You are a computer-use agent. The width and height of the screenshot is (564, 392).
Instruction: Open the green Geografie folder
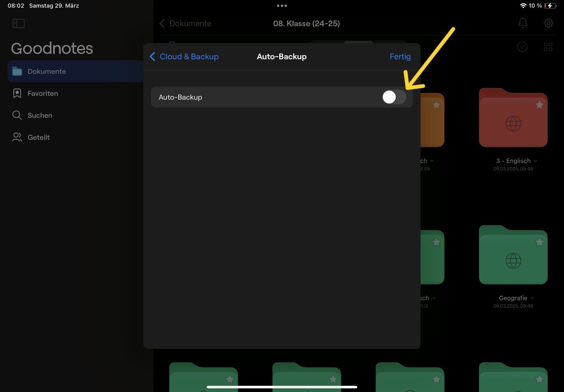pyautogui.click(x=513, y=255)
